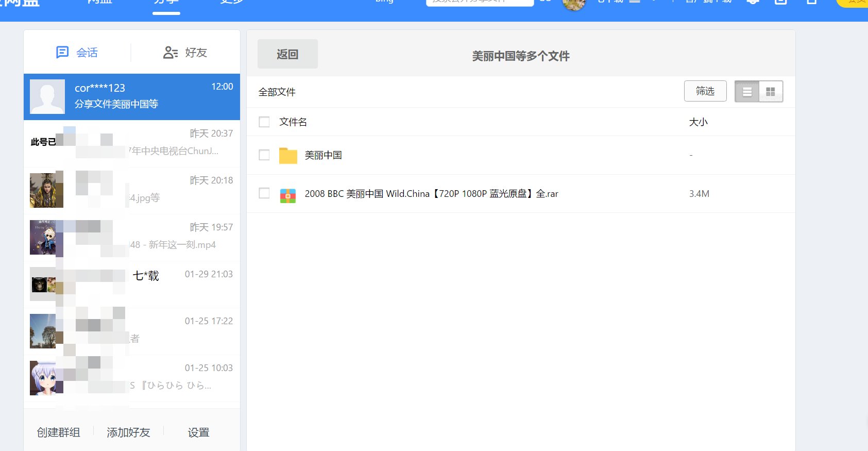Image resolution: width=868 pixels, height=451 pixels.
Task: Open the 美丽中国 folder name
Action: (x=324, y=155)
